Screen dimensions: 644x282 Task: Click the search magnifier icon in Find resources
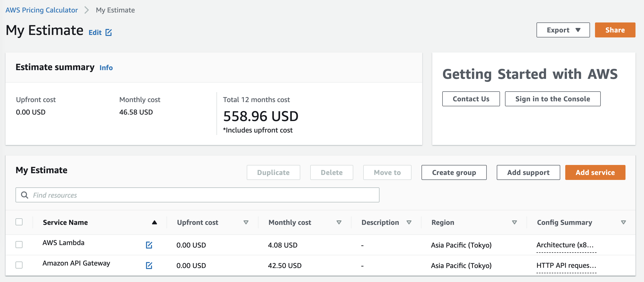click(24, 195)
